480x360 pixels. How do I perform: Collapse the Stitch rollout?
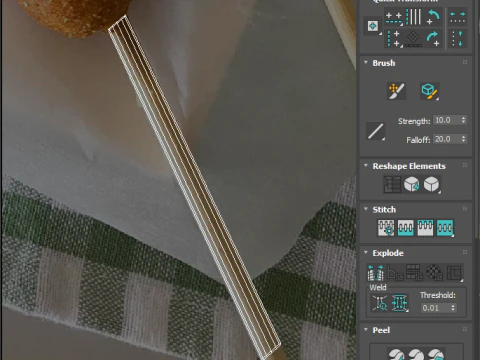click(366, 209)
